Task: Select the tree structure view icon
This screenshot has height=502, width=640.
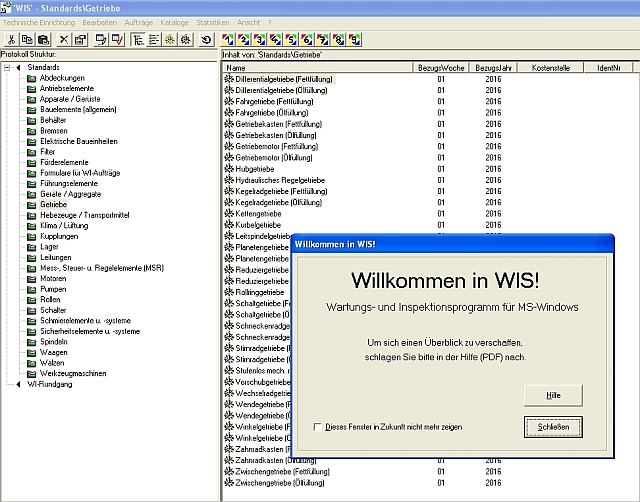Action: pos(138,40)
